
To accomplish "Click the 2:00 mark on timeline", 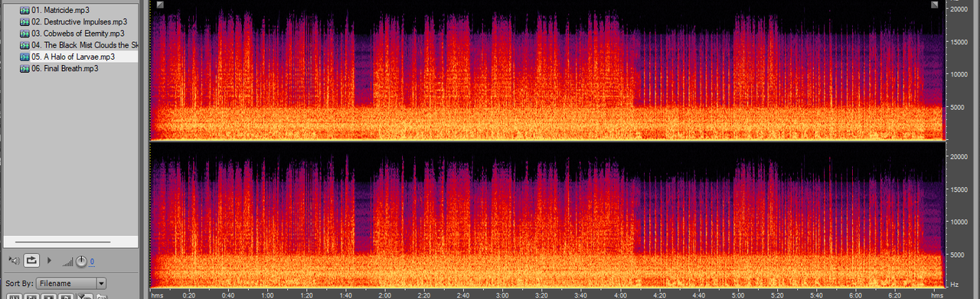I will coord(384,294).
